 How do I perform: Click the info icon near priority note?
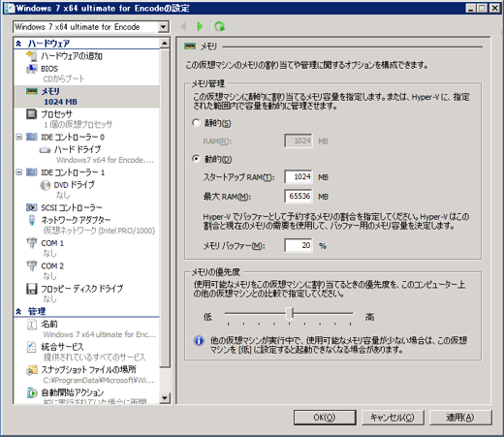(199, 341)
